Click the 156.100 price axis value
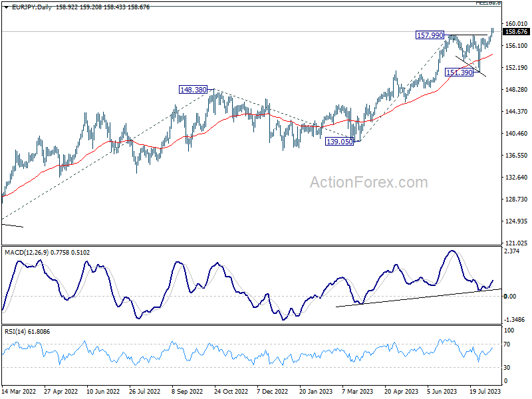The image size is (532, 399). coord(517,45)
